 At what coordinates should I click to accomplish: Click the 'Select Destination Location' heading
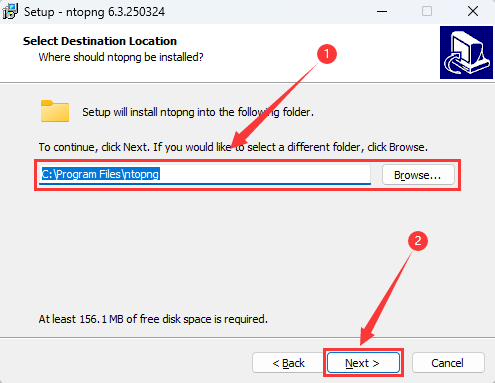click(100, 41)
